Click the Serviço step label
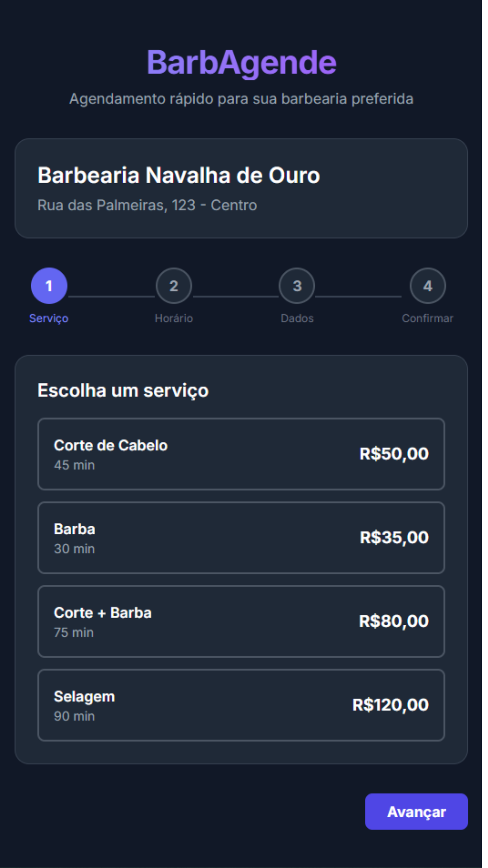488x868 pixels. [49, 319]
